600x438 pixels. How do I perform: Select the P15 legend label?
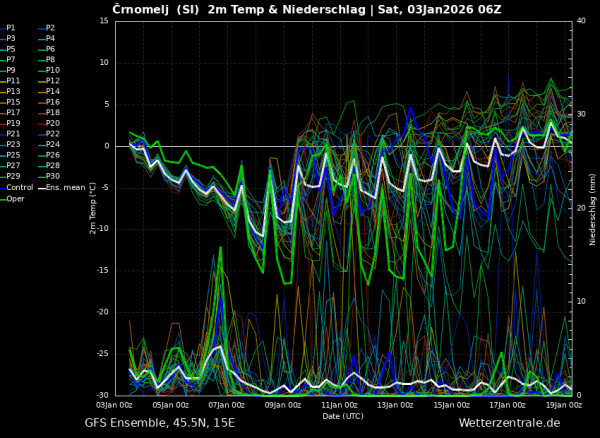pyautogui.click(x=10, y=102)
